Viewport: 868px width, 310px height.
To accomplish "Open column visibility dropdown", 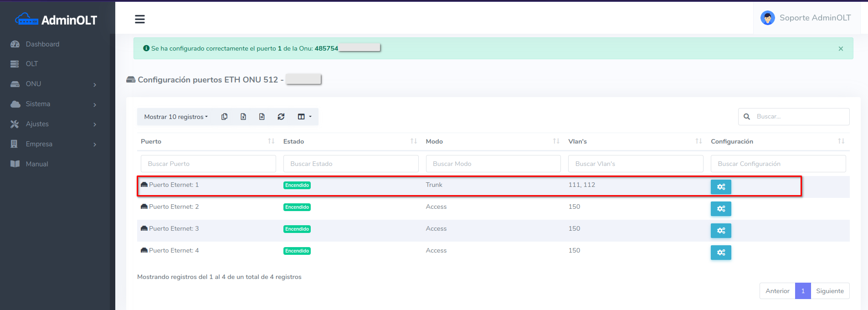I will point(304,117).
